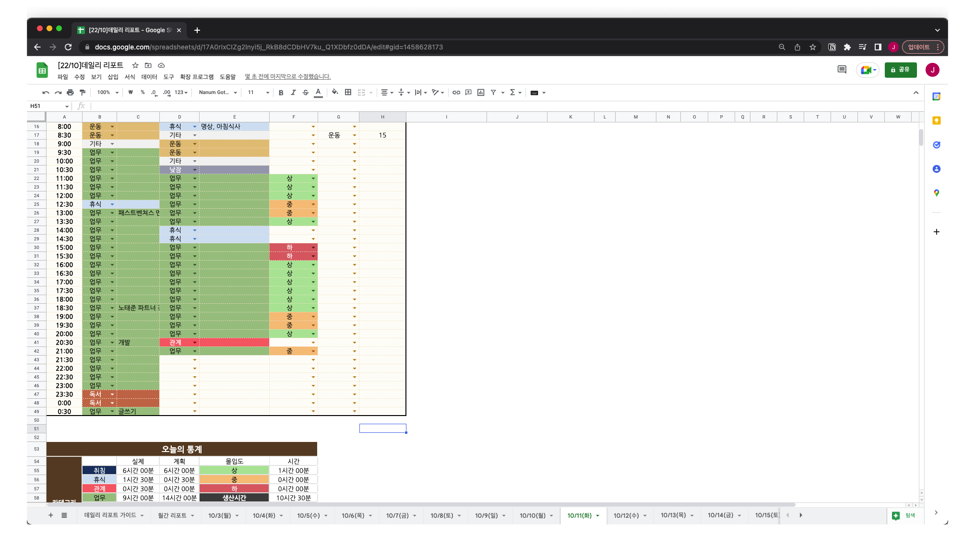Open the fill color picker
Viewport: 975px width, 560px height.
(x=335, y=92)
